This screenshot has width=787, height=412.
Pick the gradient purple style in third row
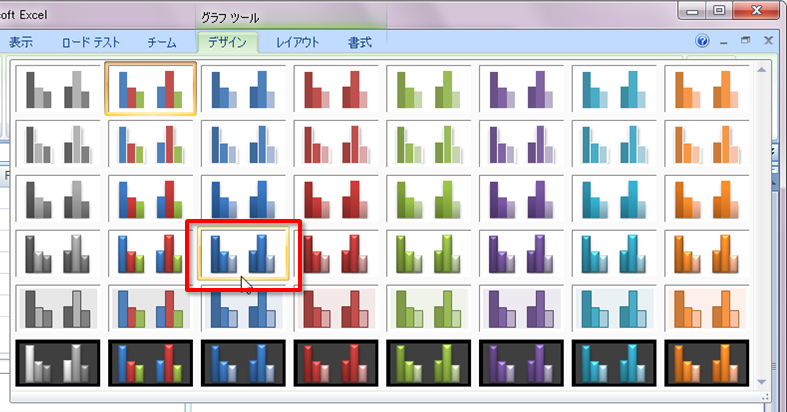pos(521,199)
